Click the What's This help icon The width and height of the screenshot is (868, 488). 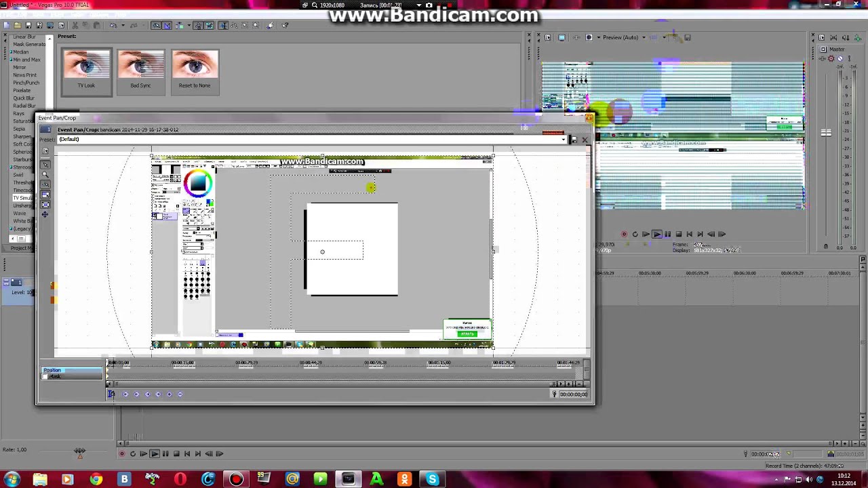coord(285,26)
